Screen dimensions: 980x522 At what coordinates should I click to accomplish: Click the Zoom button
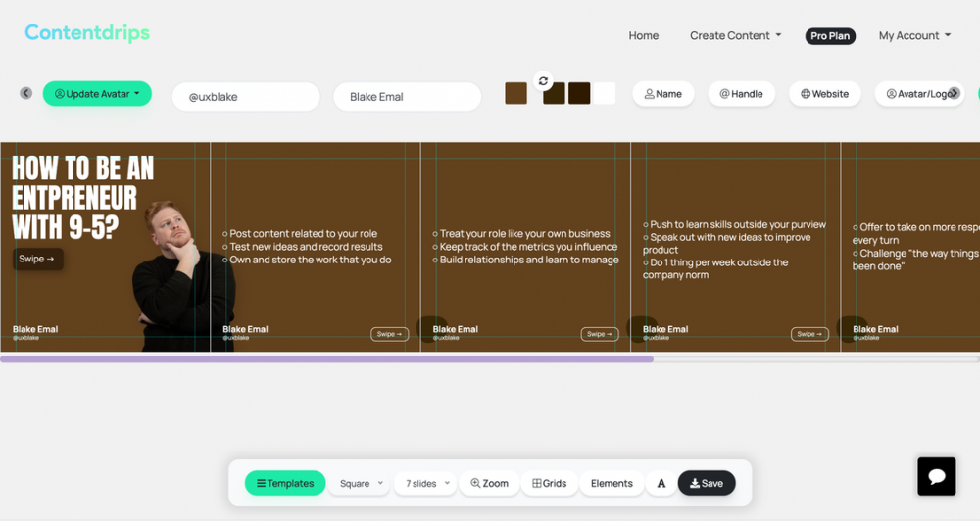pos(489,483)
